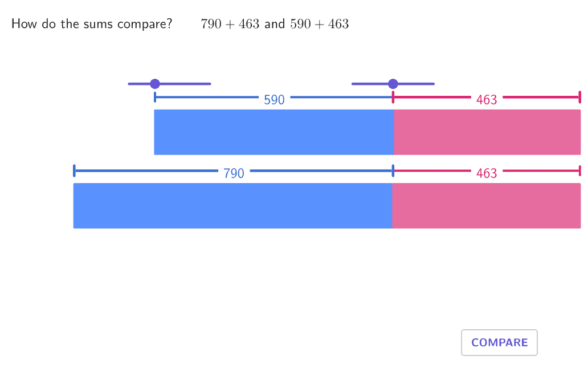Click the right end tick of the bottom 463 bracket
Image resolution: width=588 pixels, height=368 pixels.
point(579,171)
